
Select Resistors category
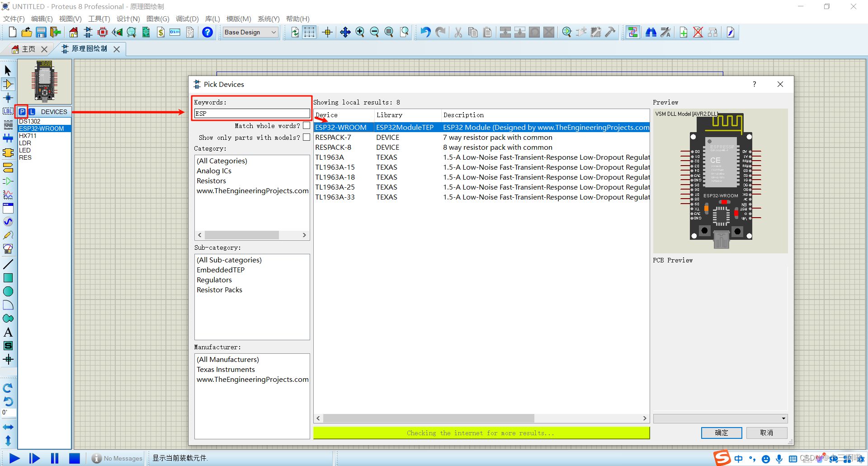click(x=211, y=181)
